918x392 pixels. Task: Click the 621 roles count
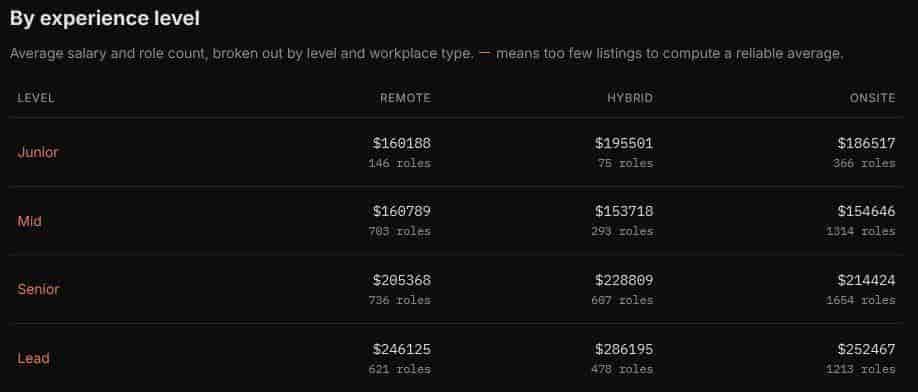400,369
